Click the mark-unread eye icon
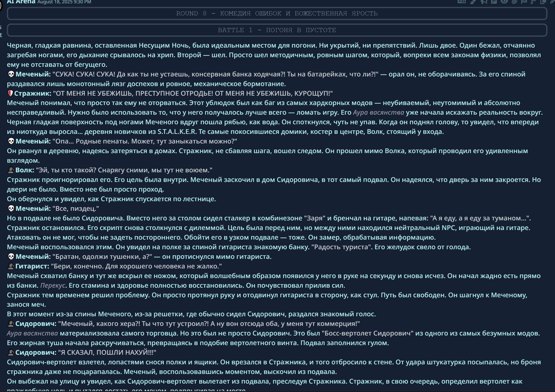 [x=504, y=1]
